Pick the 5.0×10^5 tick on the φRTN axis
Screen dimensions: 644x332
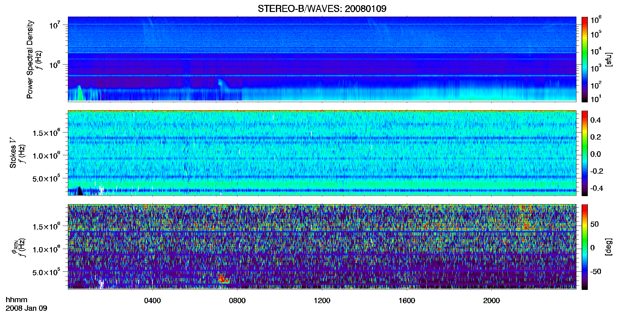tap(46, 272)
